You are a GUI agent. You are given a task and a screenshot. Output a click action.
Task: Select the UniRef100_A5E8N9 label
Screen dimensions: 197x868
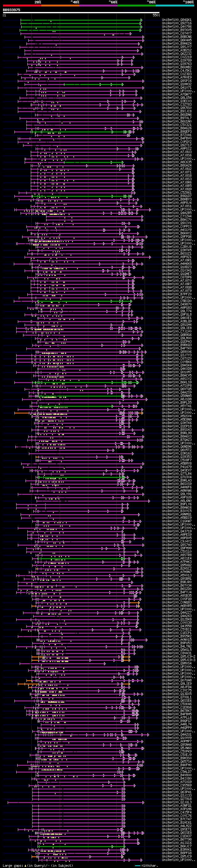[x=177, y=419]
